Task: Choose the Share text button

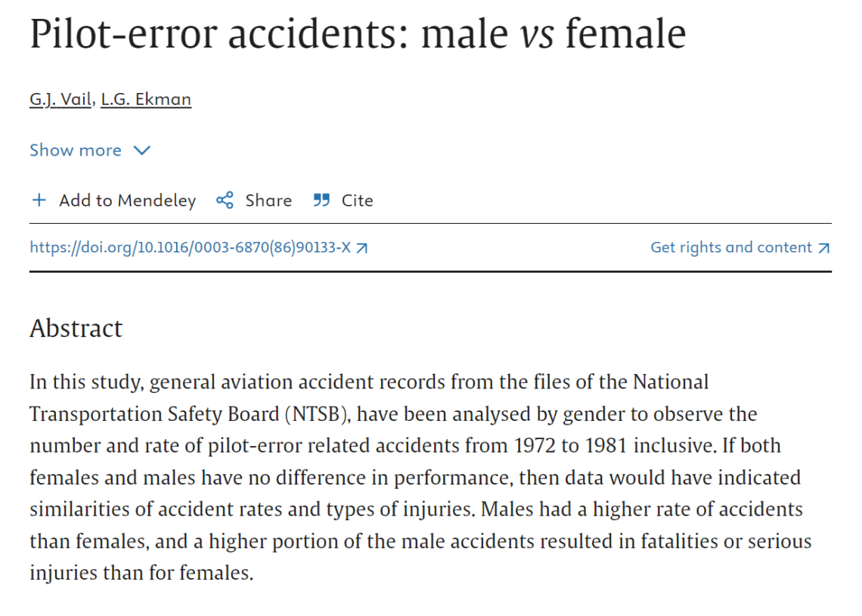Action: [268, 200]
